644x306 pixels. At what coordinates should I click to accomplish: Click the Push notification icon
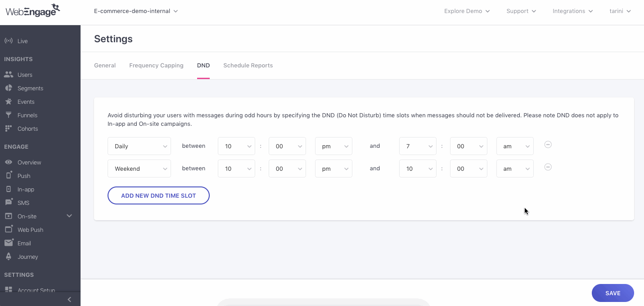tap(9, 175)
